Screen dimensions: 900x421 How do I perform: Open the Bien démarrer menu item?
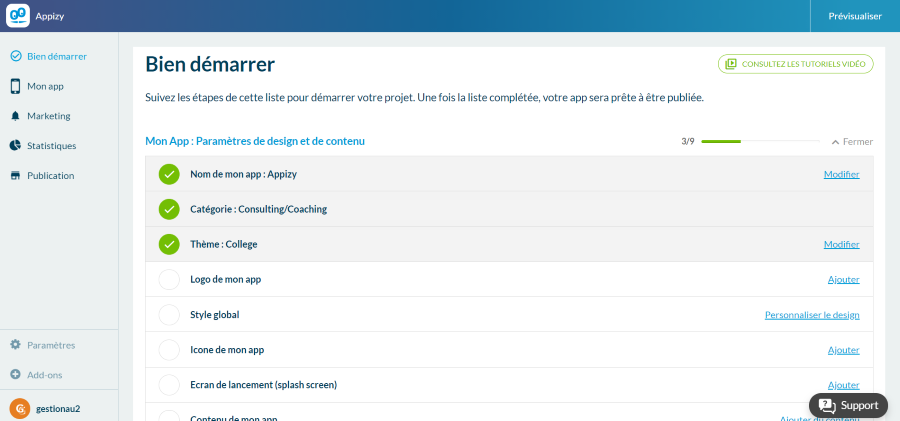tap(59, 56)
